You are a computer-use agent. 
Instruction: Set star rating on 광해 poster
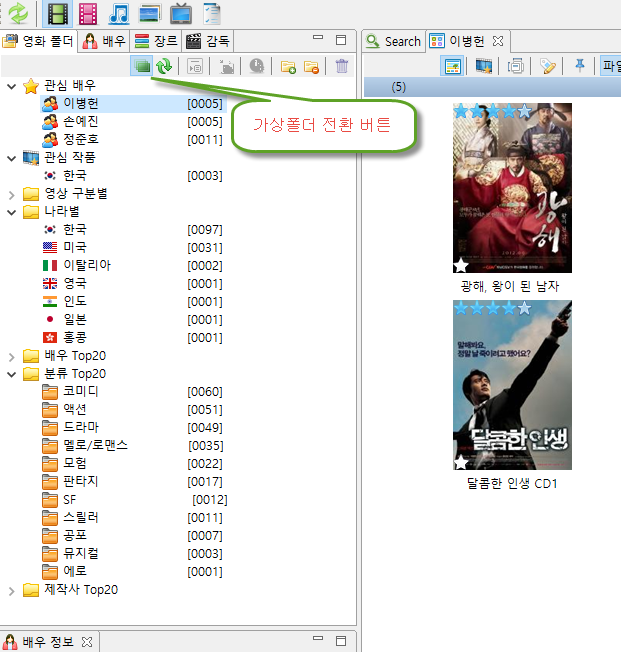(493, 111)
